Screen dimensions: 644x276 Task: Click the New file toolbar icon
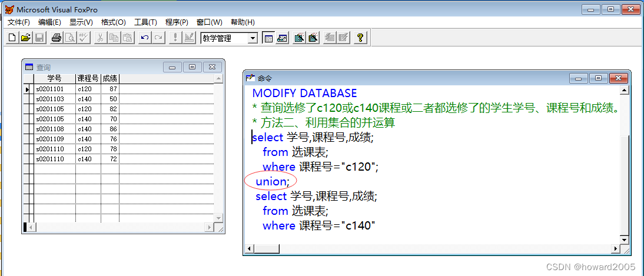[12, 38]
